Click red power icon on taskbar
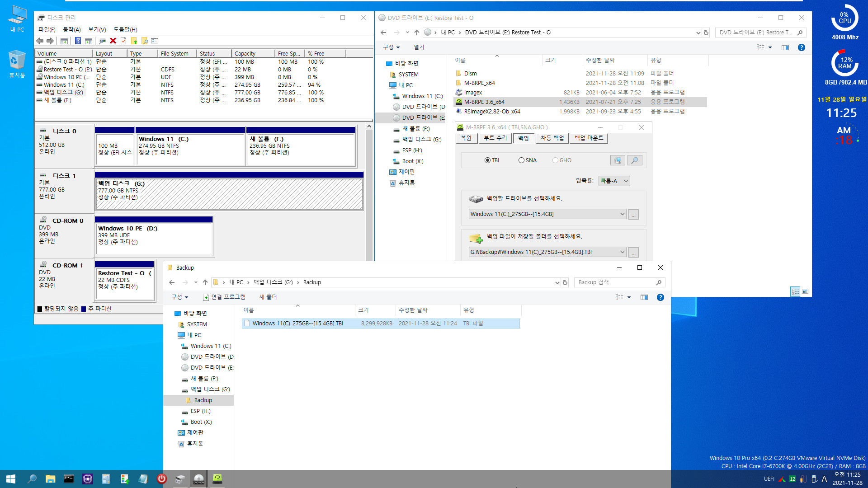This screenshot has height=488, width=868. (161, 479)
